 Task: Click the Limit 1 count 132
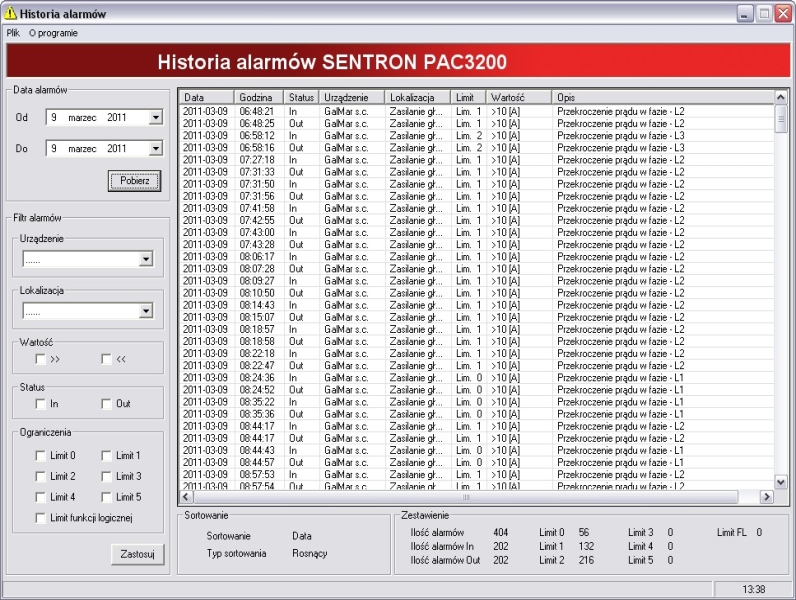586,546
